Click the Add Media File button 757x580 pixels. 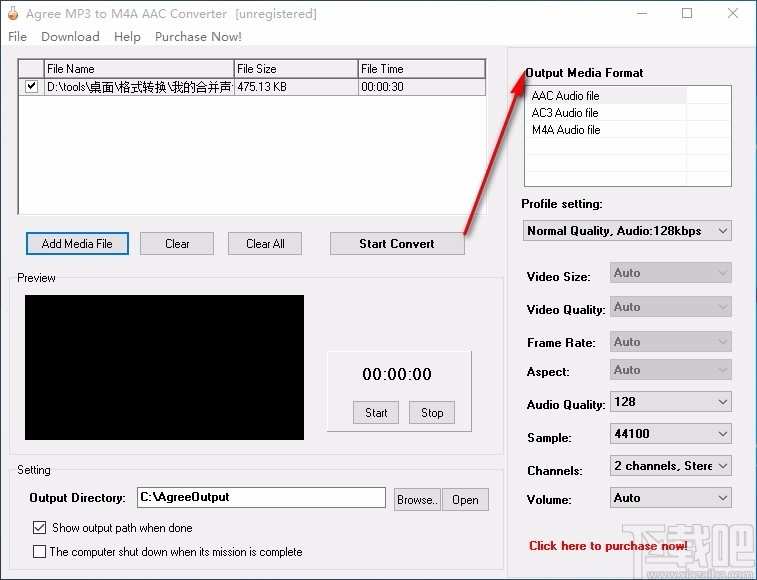point(77,243)
